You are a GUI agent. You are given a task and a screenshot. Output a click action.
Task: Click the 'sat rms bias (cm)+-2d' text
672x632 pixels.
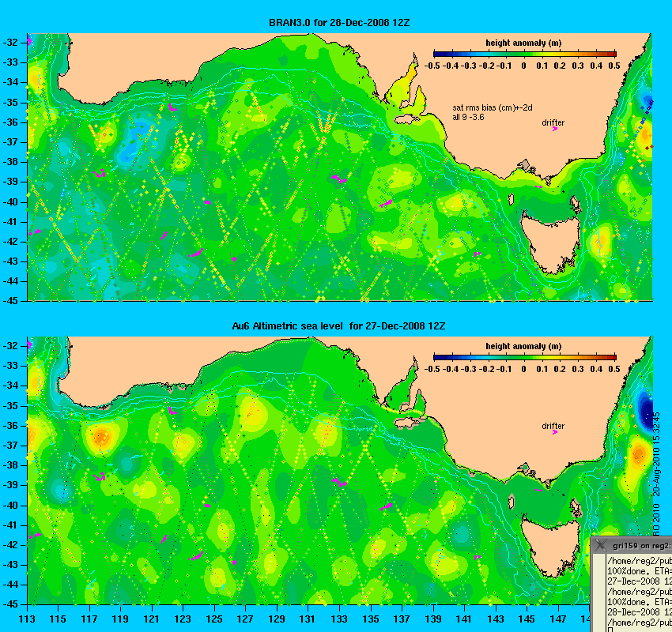pyautogui.click(x=493, y=108)
